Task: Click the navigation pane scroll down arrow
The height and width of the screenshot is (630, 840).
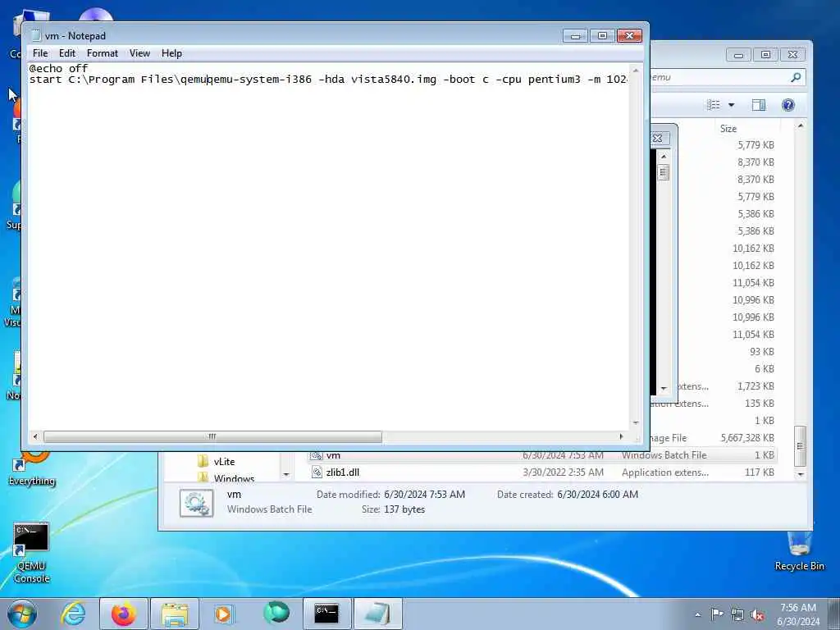Action: 286,474
